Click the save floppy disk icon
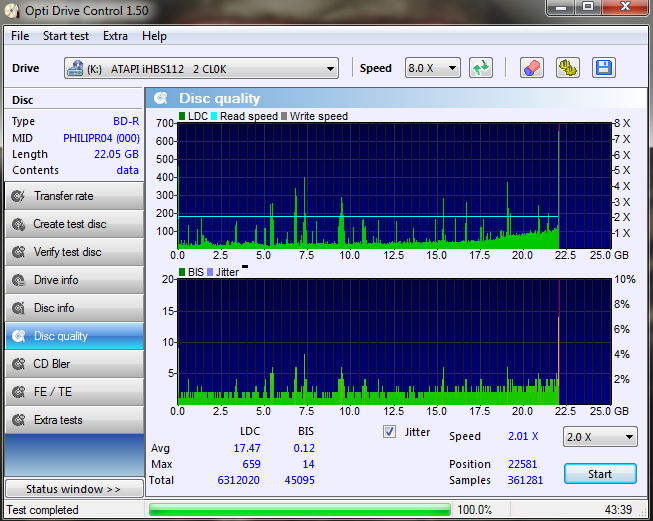The height and width of the screenshot is (521, 653). coord(604,68)
